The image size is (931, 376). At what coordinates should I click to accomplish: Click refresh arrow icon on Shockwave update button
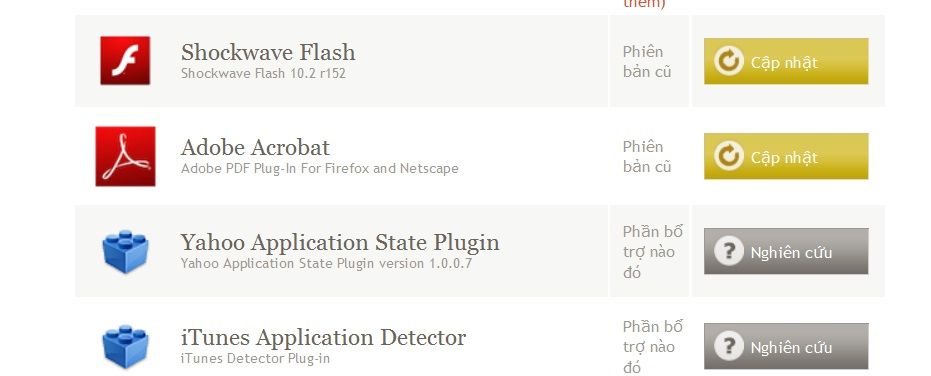(729, 61)
